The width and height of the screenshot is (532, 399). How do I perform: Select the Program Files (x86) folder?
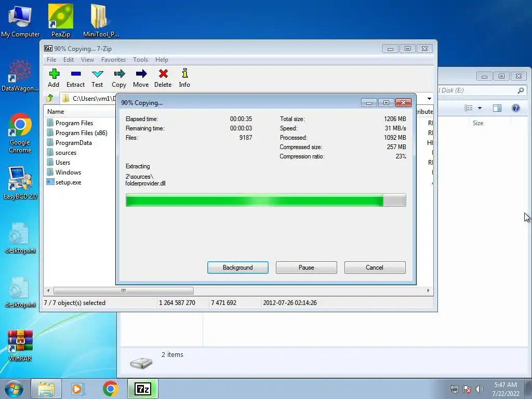coord(81,132)
